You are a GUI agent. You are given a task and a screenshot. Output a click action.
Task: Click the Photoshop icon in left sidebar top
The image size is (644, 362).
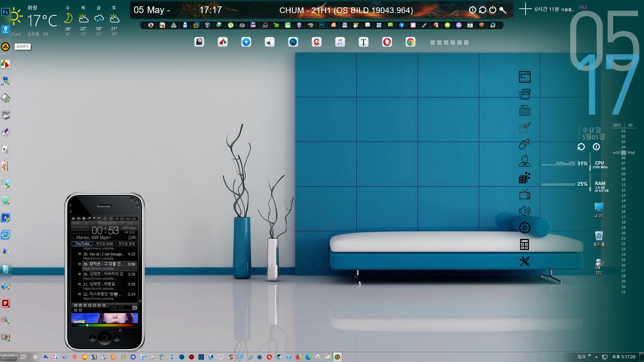click(5, 12)
